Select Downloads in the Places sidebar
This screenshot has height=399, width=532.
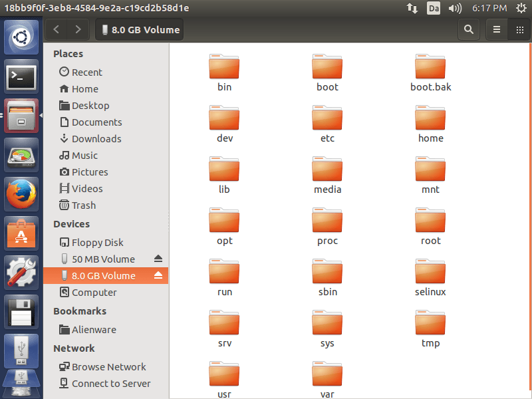[x=96, y=138]
